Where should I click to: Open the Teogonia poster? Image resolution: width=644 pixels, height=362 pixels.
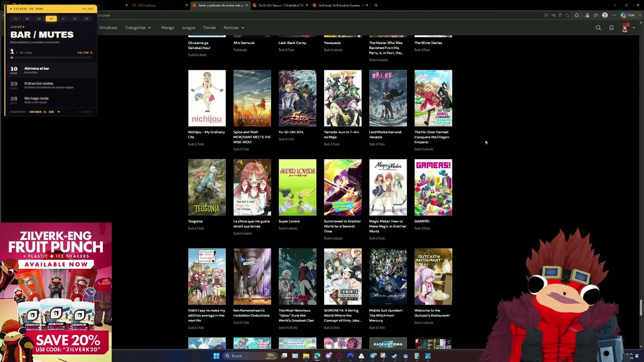click(x=207, y=188)
